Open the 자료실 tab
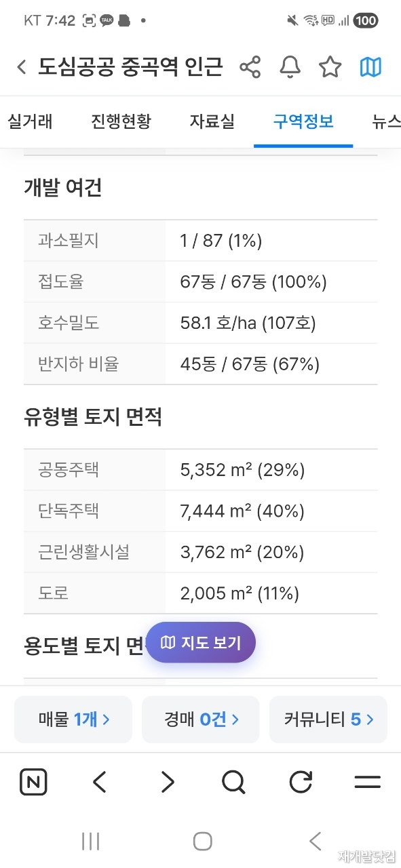401x868 pixels. click(x=212, y=121)
